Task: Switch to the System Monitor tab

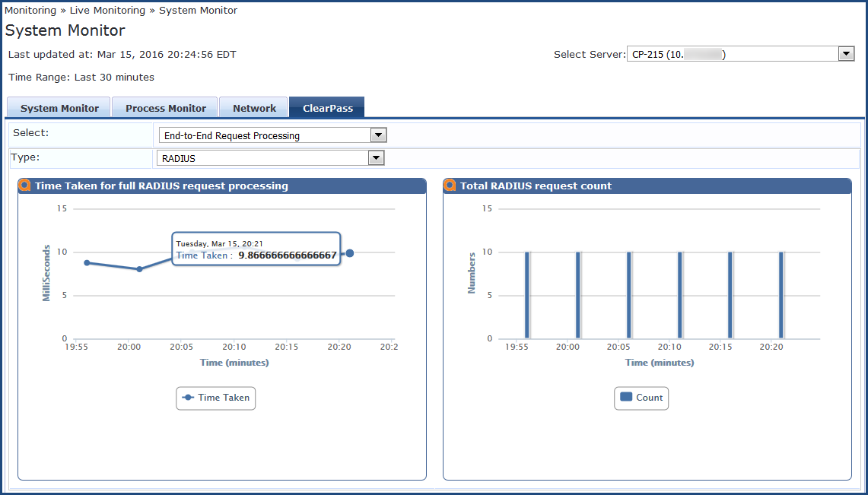Action: (x=59, y=108)
